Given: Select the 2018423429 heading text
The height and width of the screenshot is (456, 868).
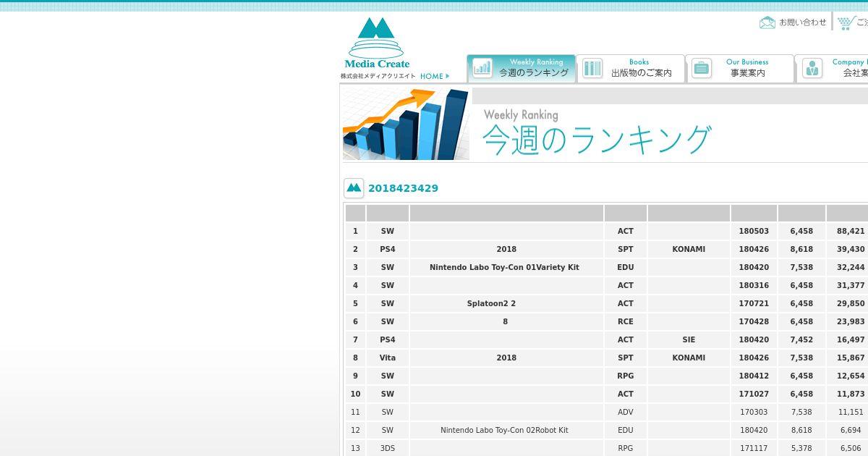Looking at the screenshot, I should (x=403, y=188).
